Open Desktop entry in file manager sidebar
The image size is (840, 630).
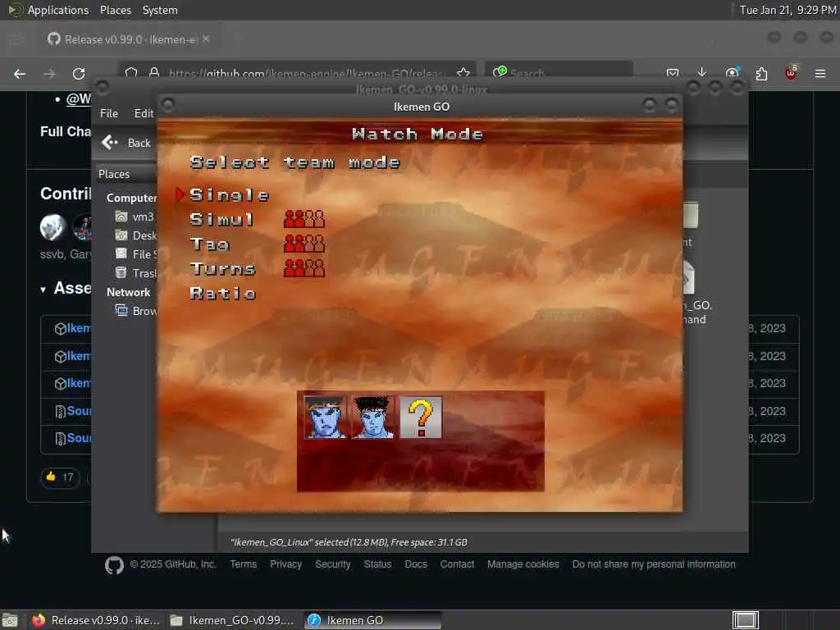pos(135,235)
